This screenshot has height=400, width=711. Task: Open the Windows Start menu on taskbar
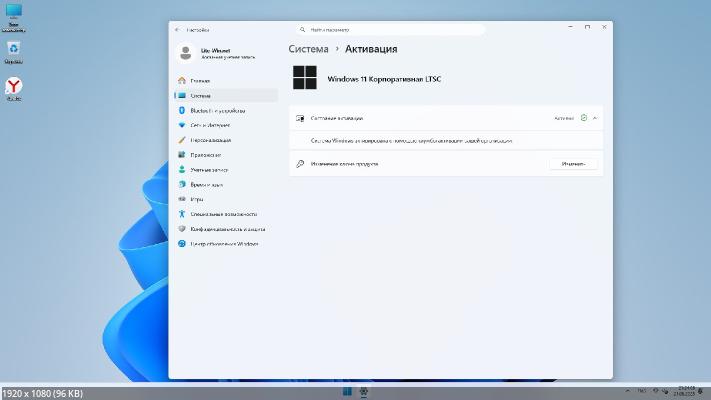point(347,390)
